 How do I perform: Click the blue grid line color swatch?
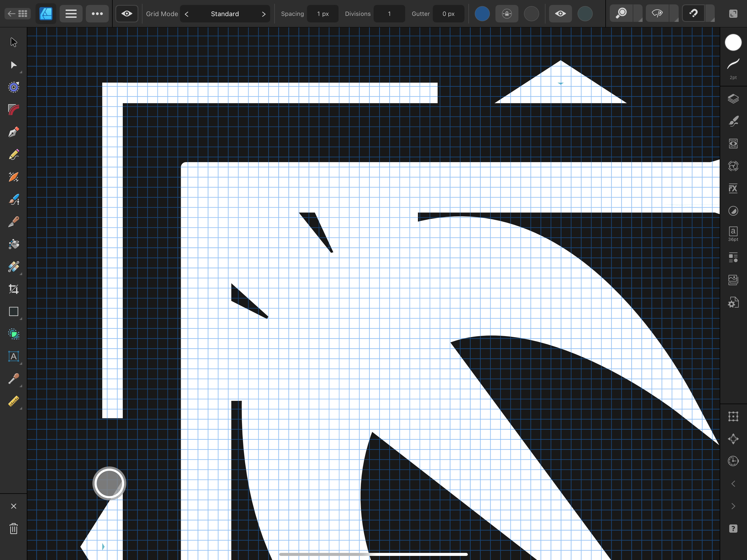pos(482,13)
